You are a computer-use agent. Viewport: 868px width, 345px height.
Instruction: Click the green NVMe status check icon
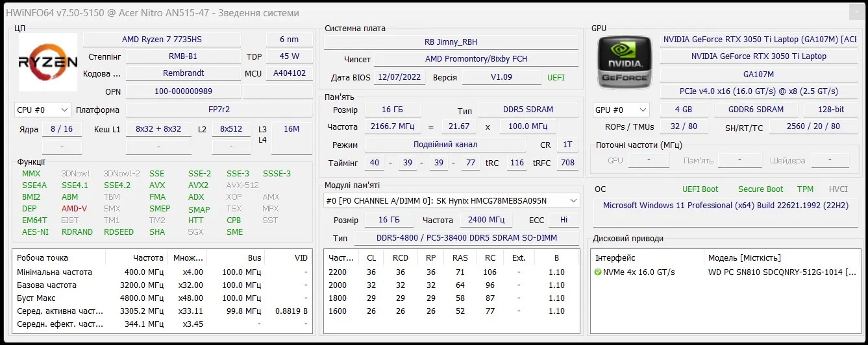pyautogui.click(x=598, y=272)
